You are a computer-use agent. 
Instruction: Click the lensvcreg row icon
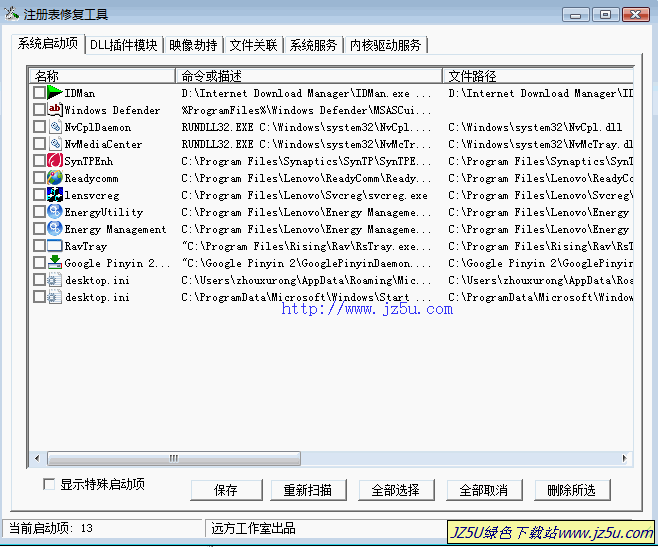coord(55,195)
